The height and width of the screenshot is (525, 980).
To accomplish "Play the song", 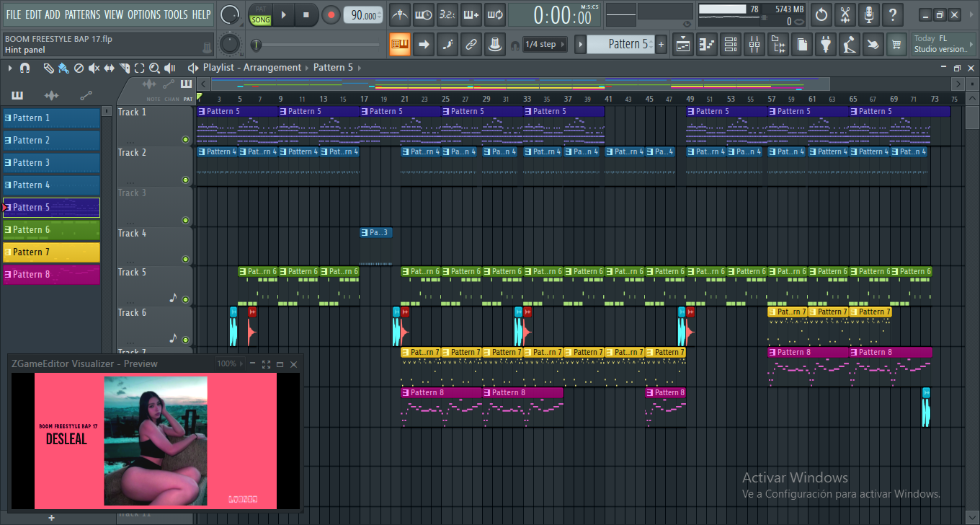I will coord(283,14).
